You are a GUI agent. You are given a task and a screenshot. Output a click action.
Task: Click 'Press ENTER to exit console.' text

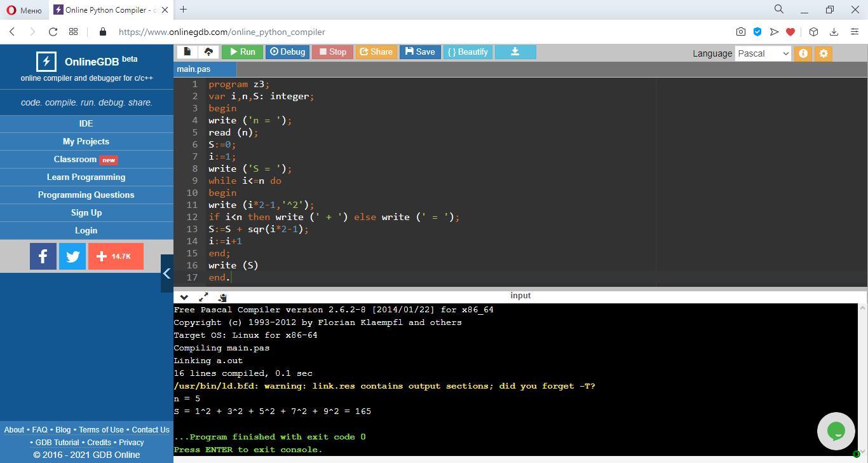point(248,450)
